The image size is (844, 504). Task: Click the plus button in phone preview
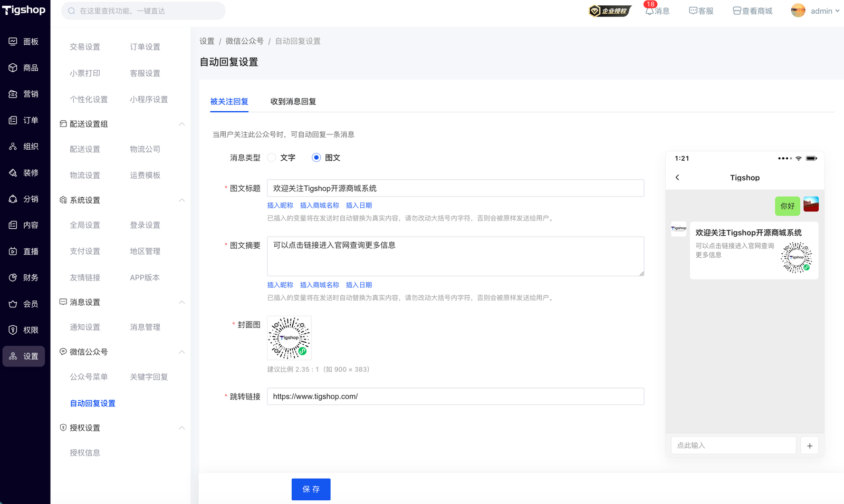pos(810,445)
